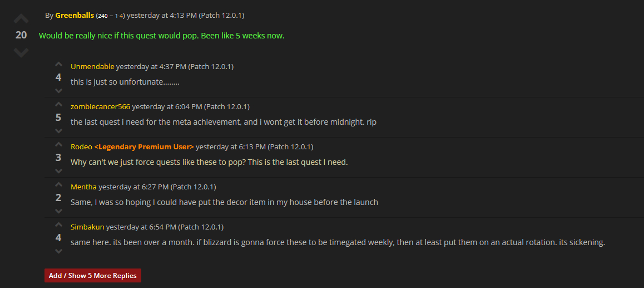Downvote zombiecancer566's reply
Viewport: 644px width, 288px height.
pos(58,130)
